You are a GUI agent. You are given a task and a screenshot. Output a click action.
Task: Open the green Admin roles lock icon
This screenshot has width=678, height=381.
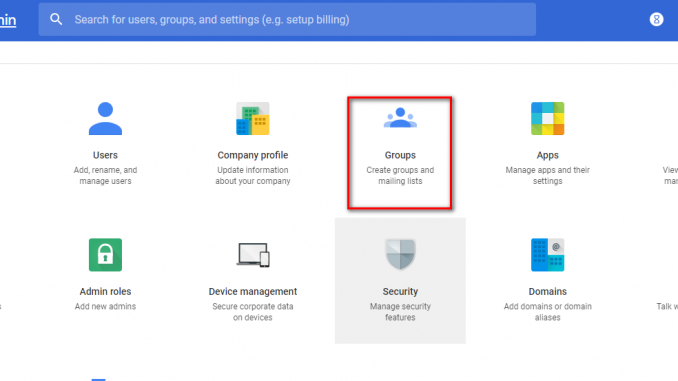[105, 255]
